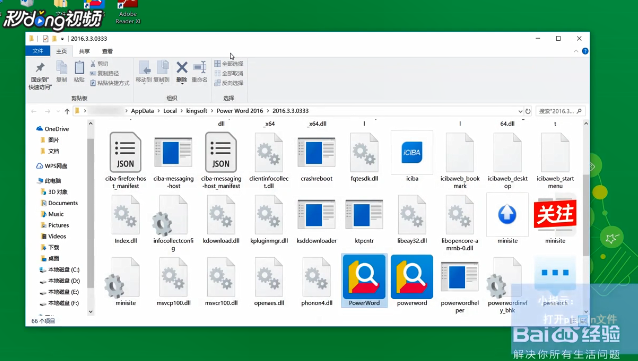Select the infocollectconfig settings file

pos(173,223)
